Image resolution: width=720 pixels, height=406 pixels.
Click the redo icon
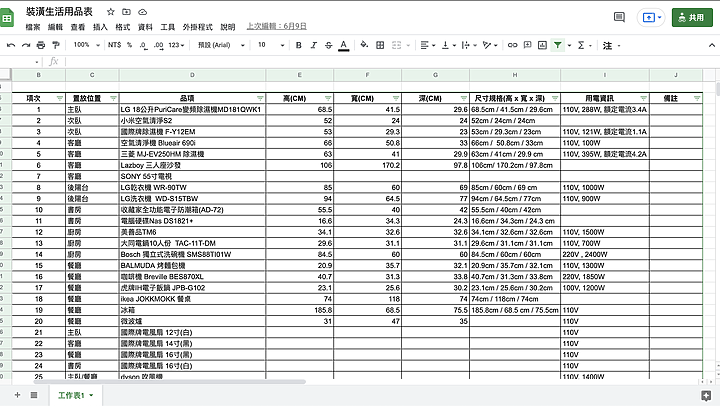click(26, 45)
